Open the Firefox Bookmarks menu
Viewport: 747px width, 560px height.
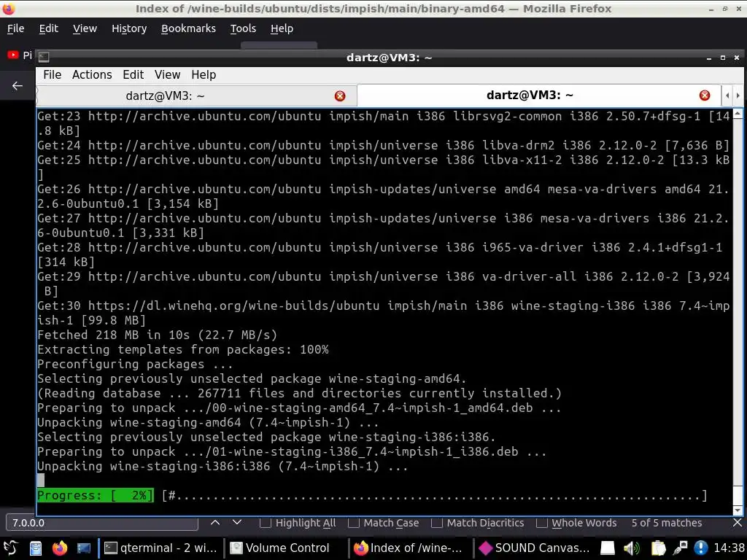tap(188, 28)
